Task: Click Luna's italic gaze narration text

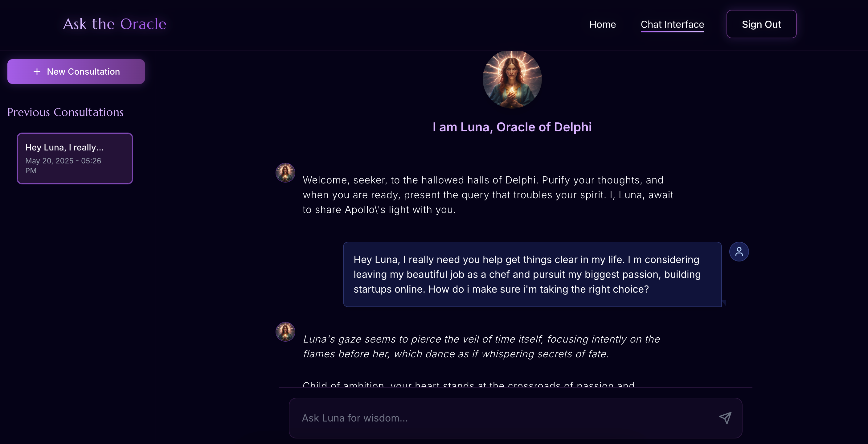Action: coord(481,346)
